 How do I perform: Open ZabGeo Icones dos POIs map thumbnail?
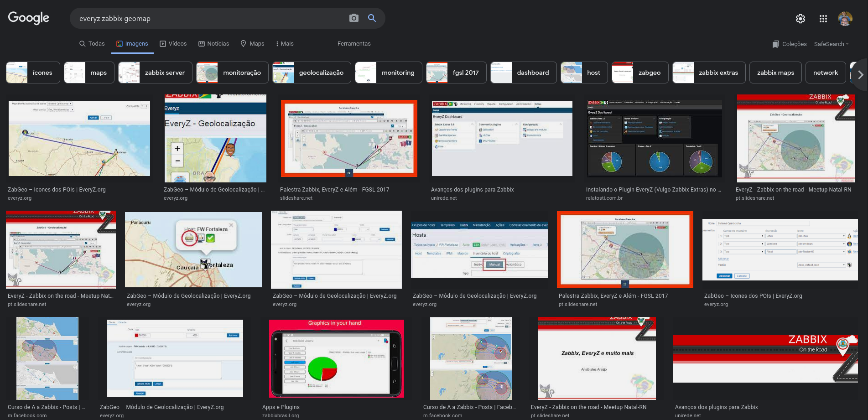[x=79, y=139]
